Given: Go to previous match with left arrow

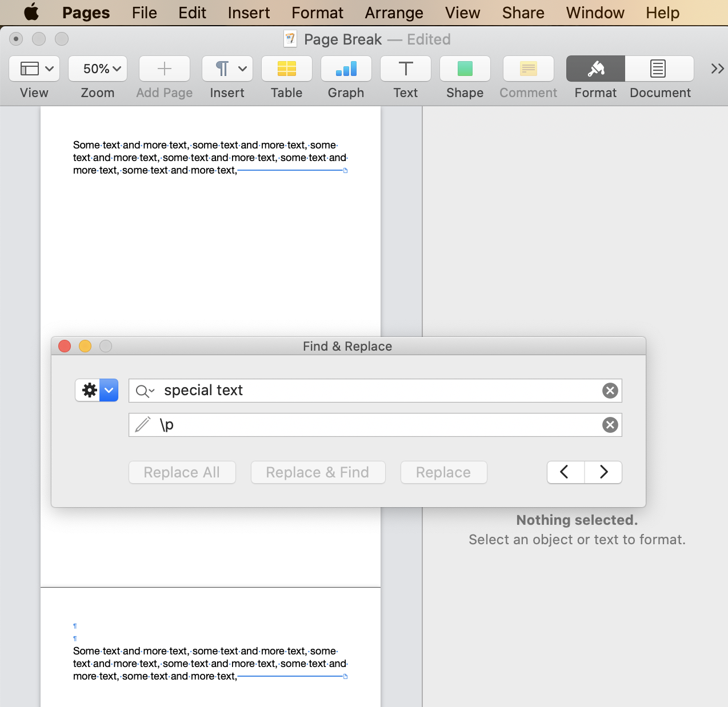Looking at the screenshot, I should click(x=565, y=472).
